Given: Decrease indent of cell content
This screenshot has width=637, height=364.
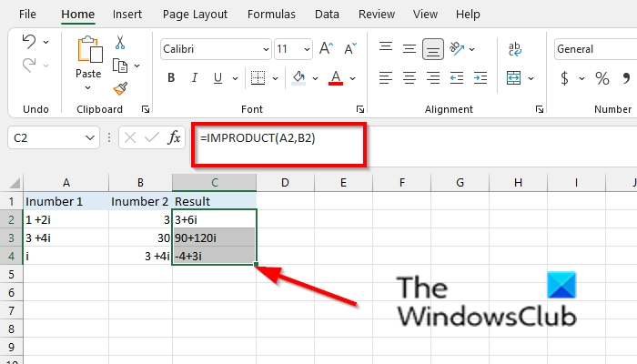Looking at the screenshot, I should pos(457,77).
